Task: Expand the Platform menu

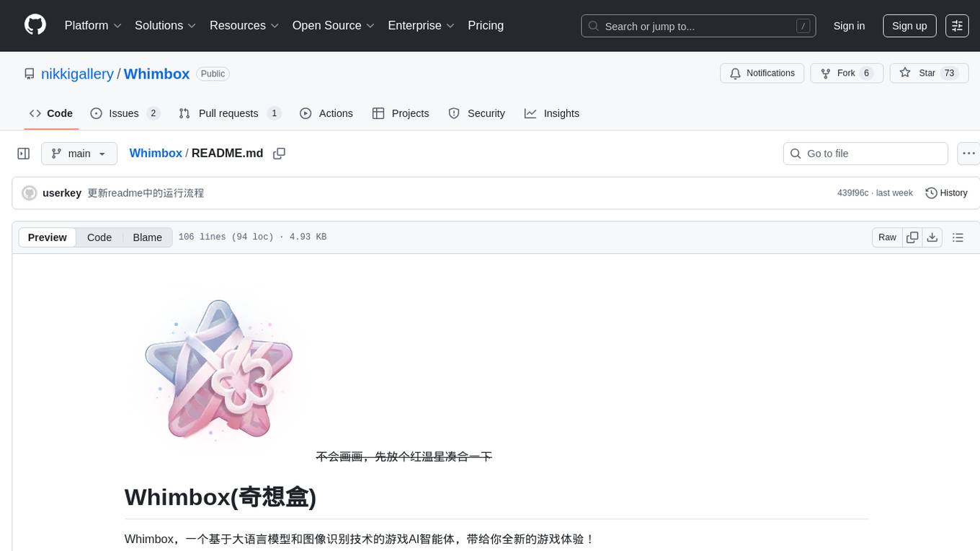Action: point(93,25)
